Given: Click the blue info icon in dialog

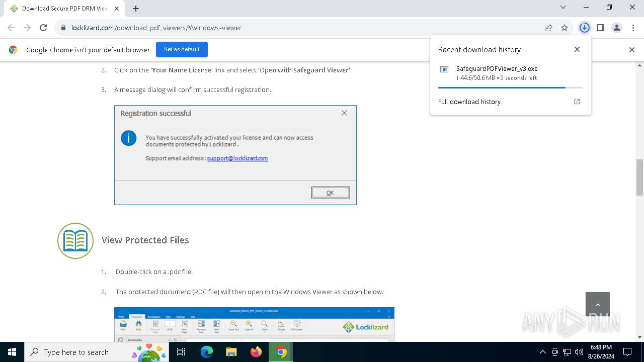Looking at the screenshot, I should 129,138.
